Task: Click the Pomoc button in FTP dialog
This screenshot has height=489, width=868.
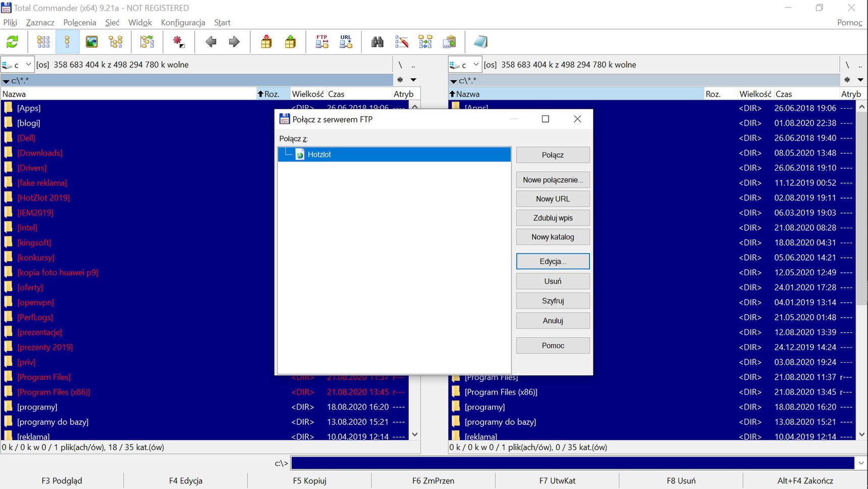Action: [x=553, y=346]
